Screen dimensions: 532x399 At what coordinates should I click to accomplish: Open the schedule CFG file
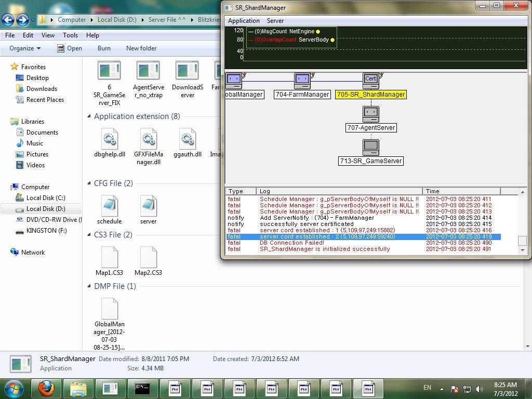[x=110, y=206]
